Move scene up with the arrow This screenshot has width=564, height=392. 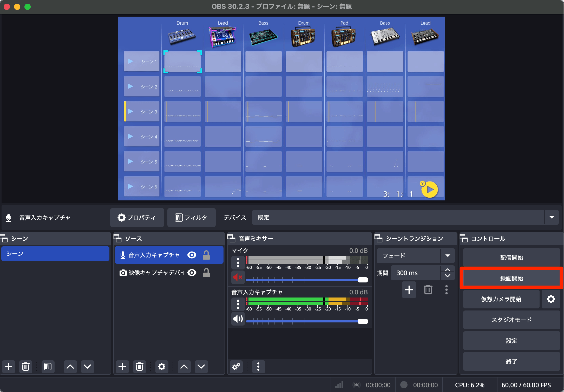point(70,367)
